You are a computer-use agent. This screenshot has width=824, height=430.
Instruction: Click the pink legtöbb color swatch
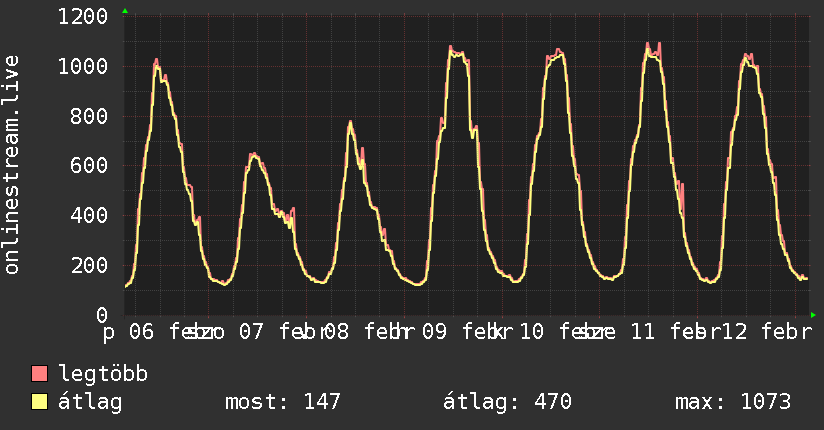coord(39,373)
